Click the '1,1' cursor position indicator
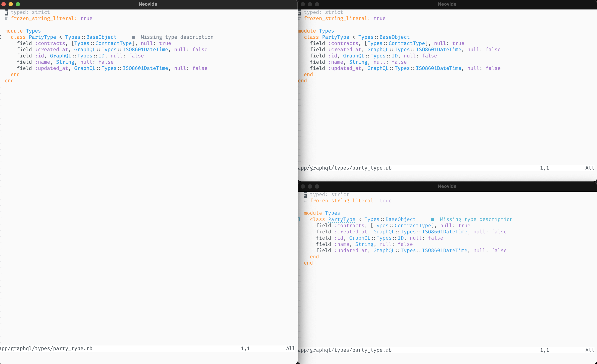This screenshot has width=597, height=364. click(x=245, y=349)
